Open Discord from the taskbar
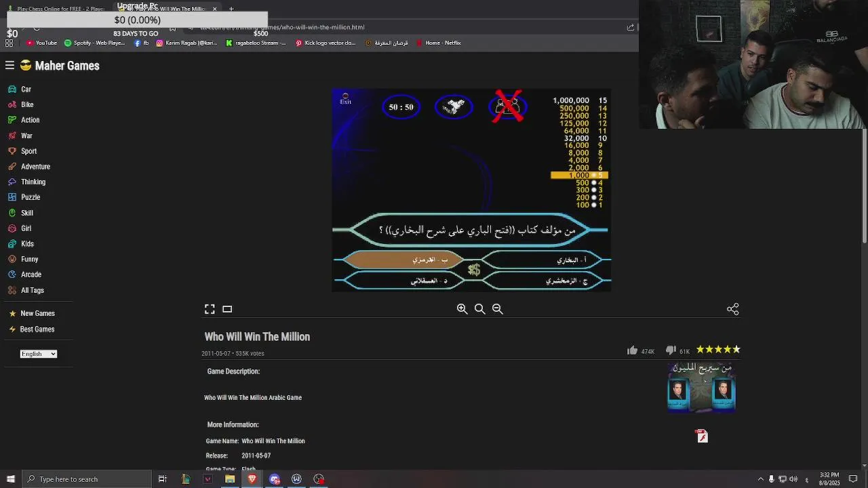The width and height of the screenshot is (868, 488). pos(274,479)
